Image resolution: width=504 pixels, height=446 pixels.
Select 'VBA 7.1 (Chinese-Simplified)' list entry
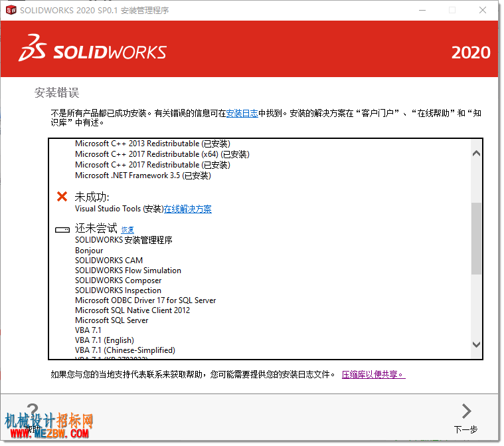click(x=125, y=350)
